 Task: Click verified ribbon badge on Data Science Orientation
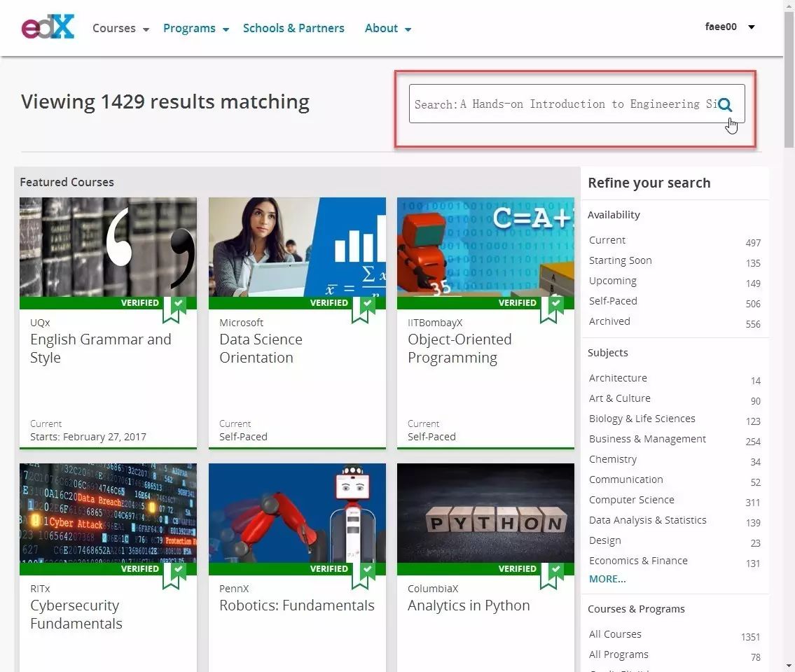tap(361, 309)
